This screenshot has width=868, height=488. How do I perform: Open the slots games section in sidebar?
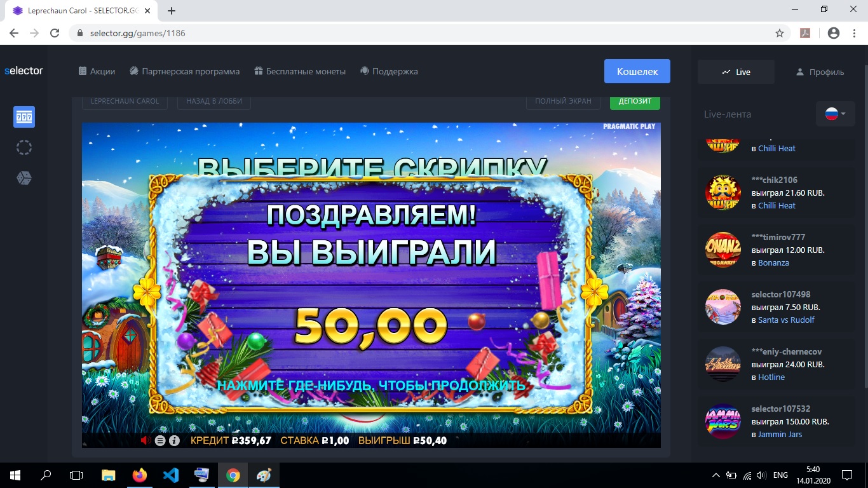click(x=24, y=117)
